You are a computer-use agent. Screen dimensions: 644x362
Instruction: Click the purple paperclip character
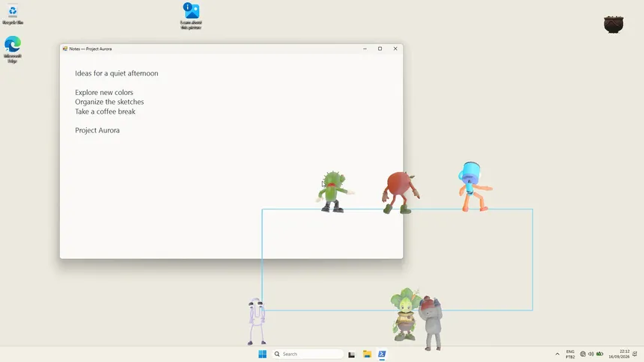coord(257,322)
